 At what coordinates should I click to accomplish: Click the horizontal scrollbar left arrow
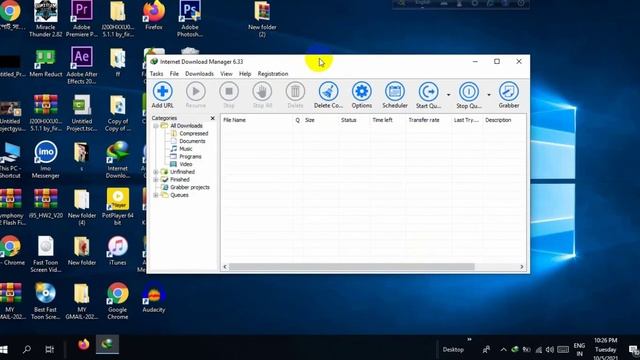coord(225,267)
